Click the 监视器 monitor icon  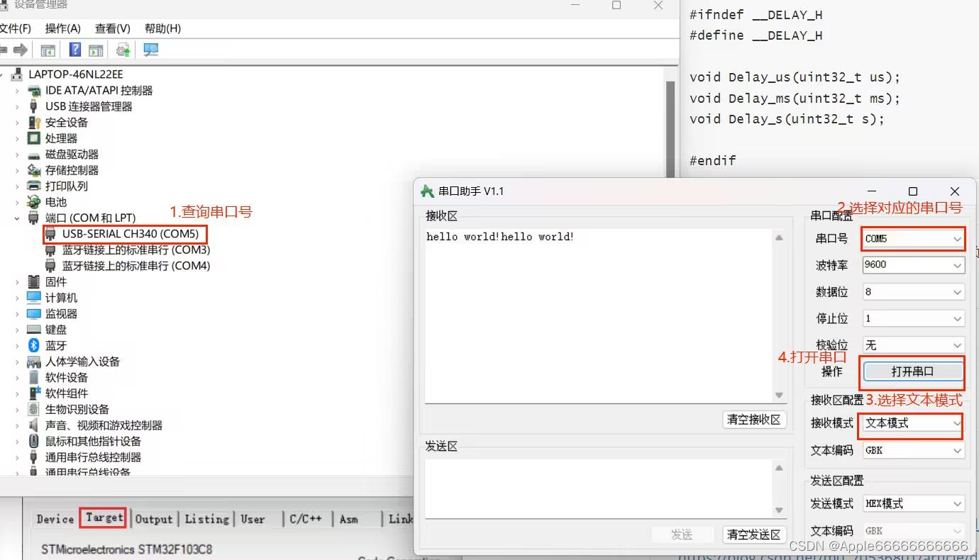pyautogui.click(x=34, y=313)
